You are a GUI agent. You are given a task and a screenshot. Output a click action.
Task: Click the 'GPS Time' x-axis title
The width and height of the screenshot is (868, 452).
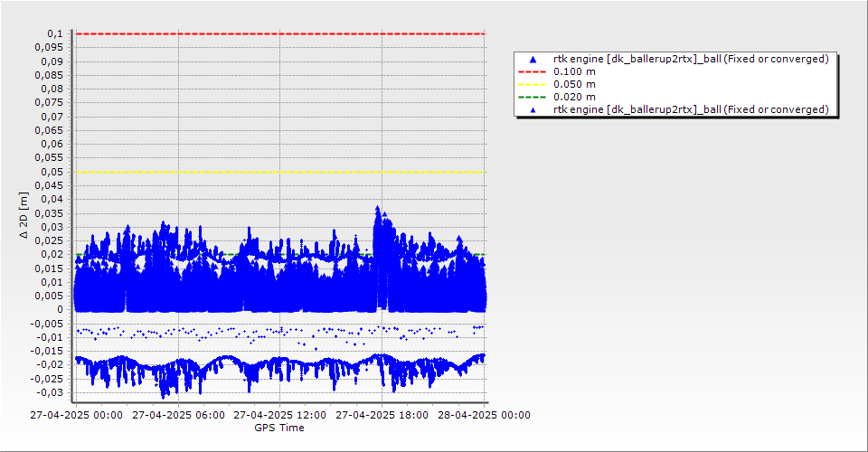pyautogui.click(x=279, y=428)
